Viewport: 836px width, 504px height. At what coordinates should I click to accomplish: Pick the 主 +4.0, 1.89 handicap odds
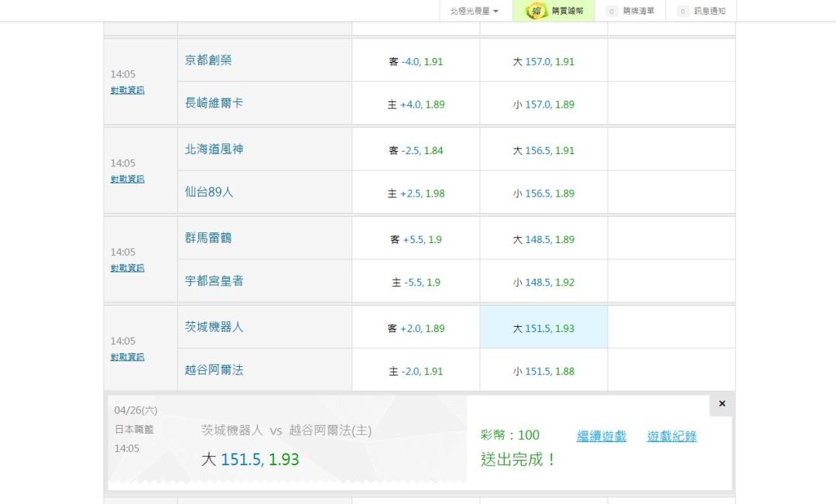pyautogui.click(x=416, y=105)
